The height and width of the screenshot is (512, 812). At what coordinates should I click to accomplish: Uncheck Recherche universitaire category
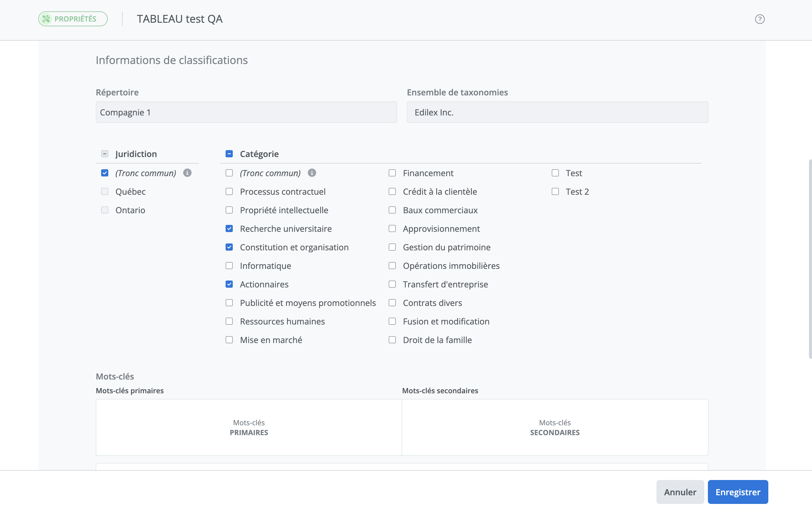[229, 229]
